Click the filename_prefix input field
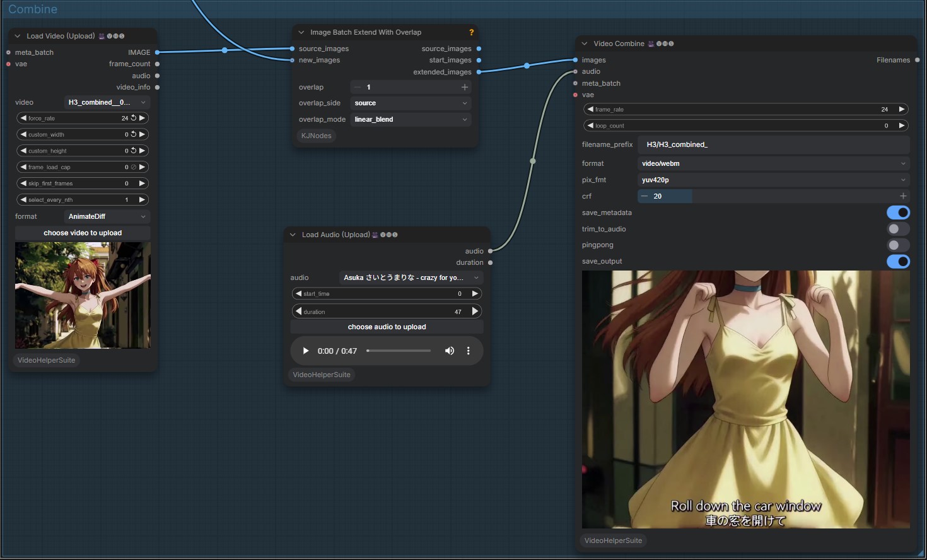The height and width of the screenshot is (560, 927). pyautogui.click(x=774, y=144)
